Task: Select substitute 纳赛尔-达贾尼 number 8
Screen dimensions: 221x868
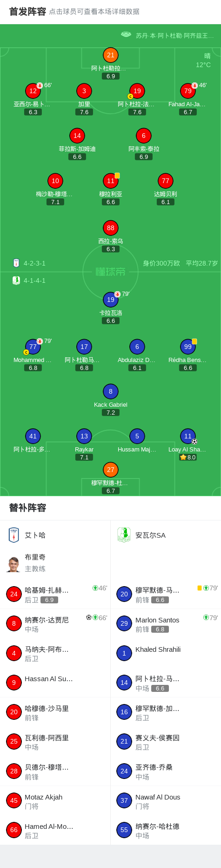Action: [x=55, y=624]
